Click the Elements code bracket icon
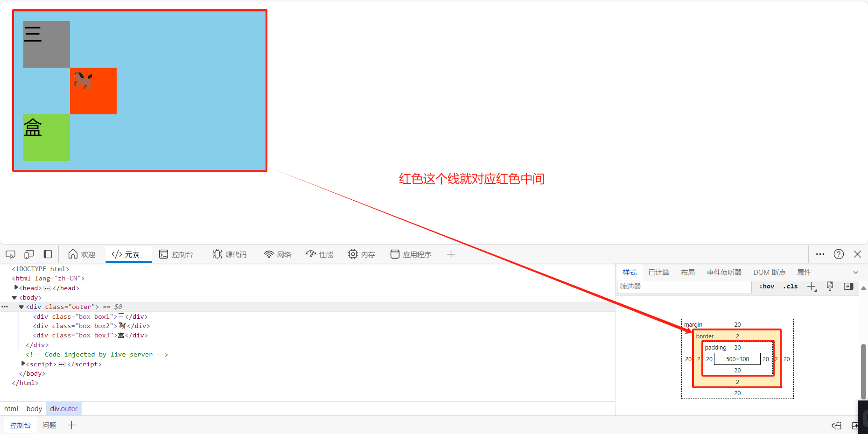 (117, 254)
